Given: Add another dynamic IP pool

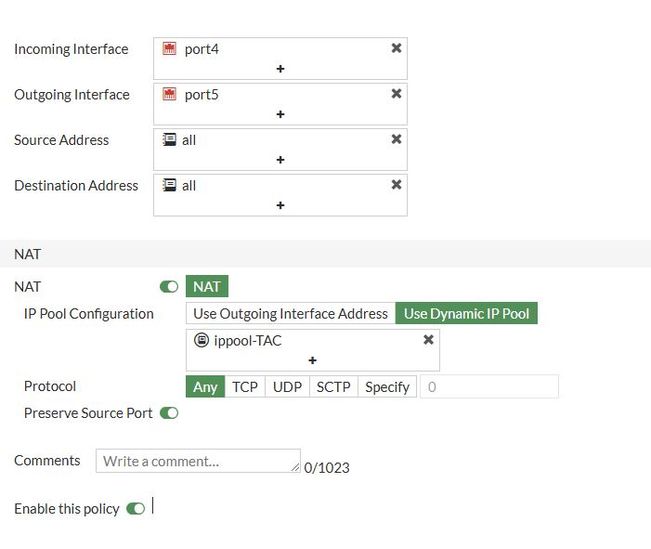Looking at the screenshot, I should 312,360.
